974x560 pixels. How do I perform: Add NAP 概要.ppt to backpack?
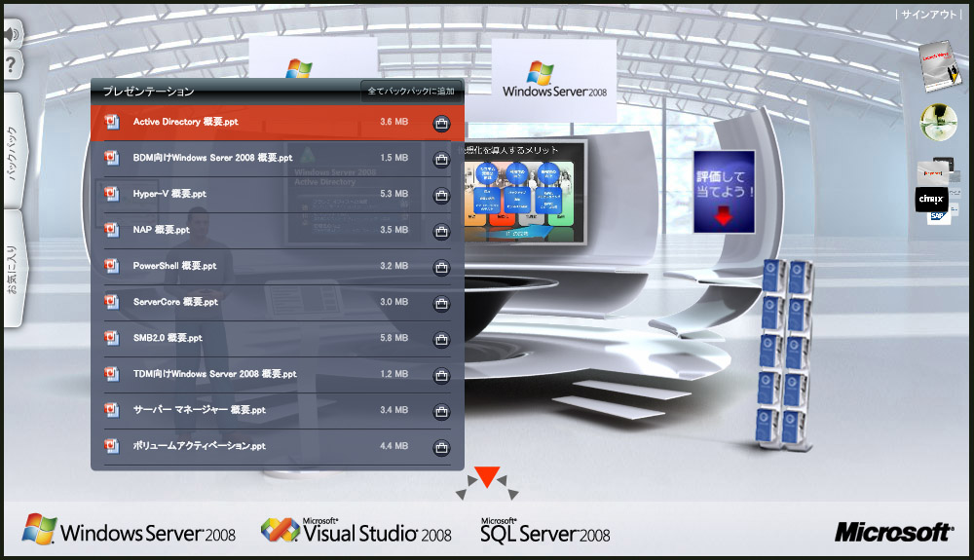click(x=441, y=231)
